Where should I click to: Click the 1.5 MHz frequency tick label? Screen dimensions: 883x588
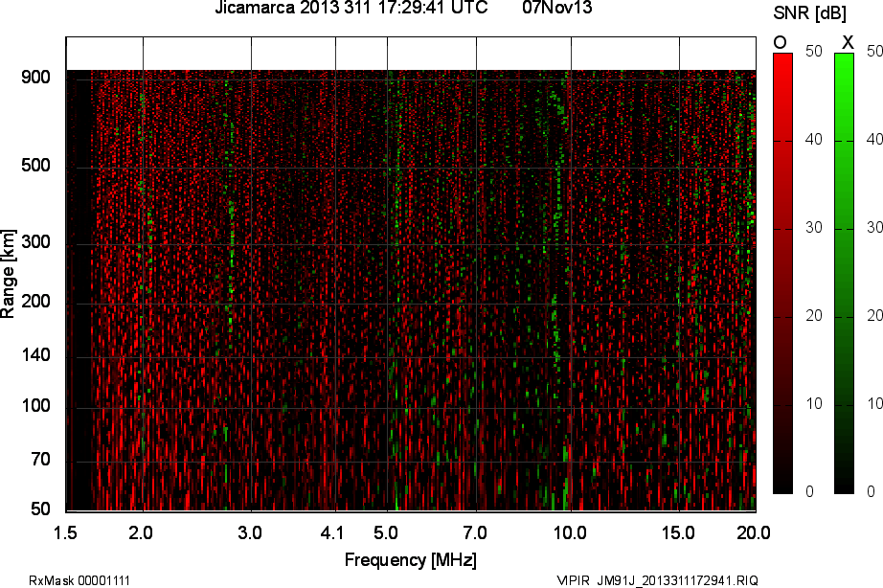point(66,531)
